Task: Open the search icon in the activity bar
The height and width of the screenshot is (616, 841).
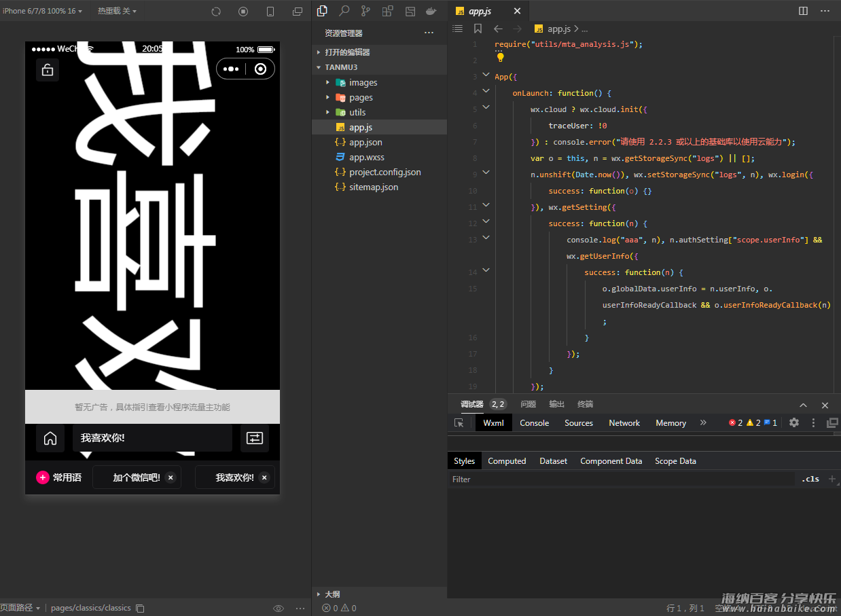Action: tap(344, 11)
